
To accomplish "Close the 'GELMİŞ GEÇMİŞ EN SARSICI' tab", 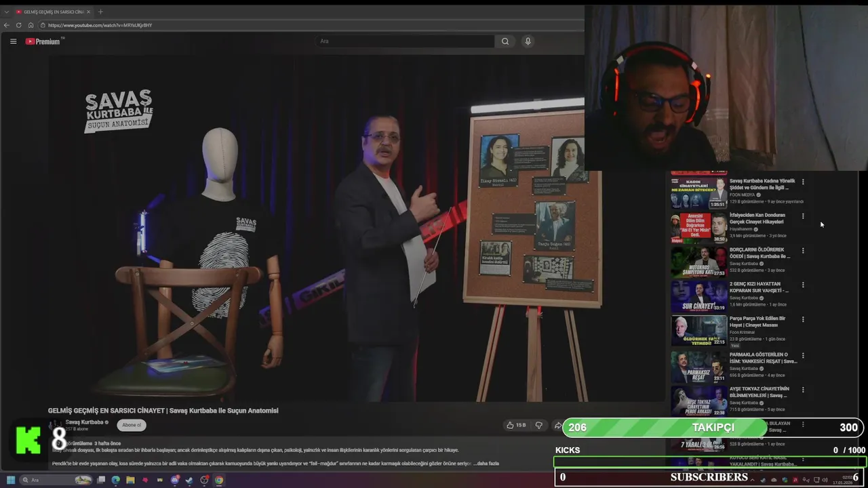I will tap(88, 12).
